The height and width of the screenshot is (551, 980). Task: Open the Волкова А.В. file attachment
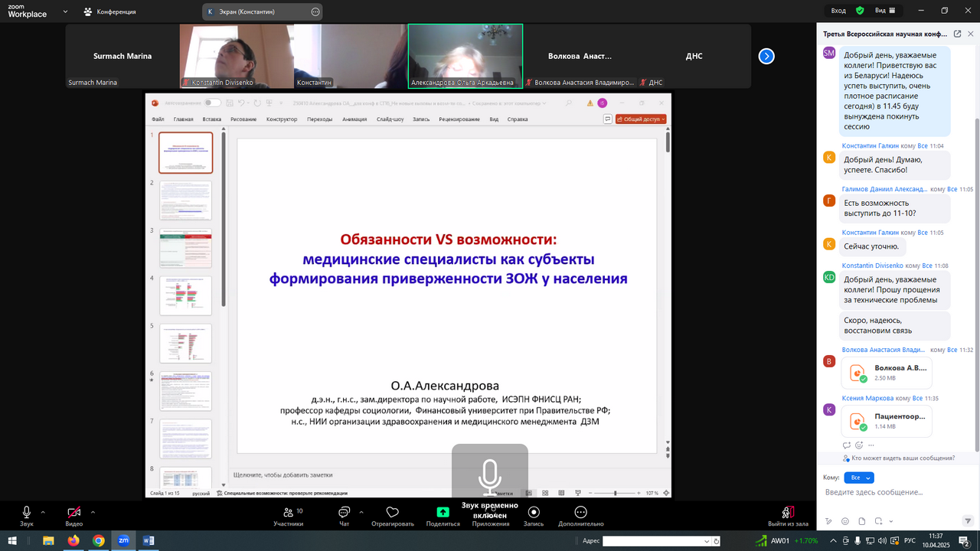(887, 373)
